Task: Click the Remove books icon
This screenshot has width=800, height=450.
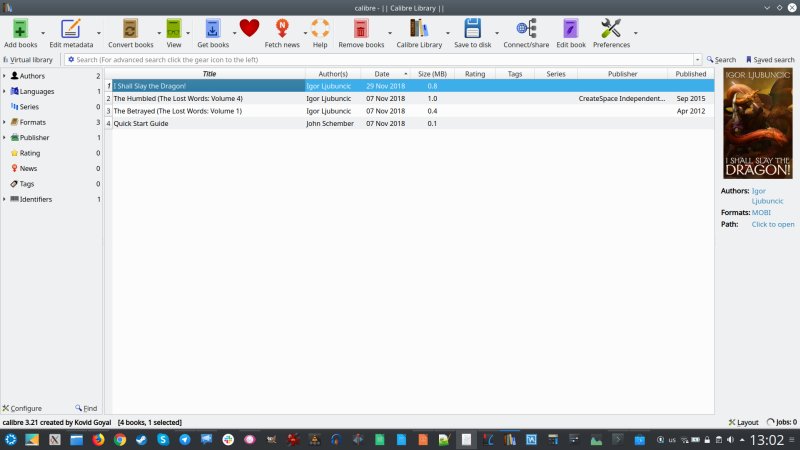Action: point(360,28)
